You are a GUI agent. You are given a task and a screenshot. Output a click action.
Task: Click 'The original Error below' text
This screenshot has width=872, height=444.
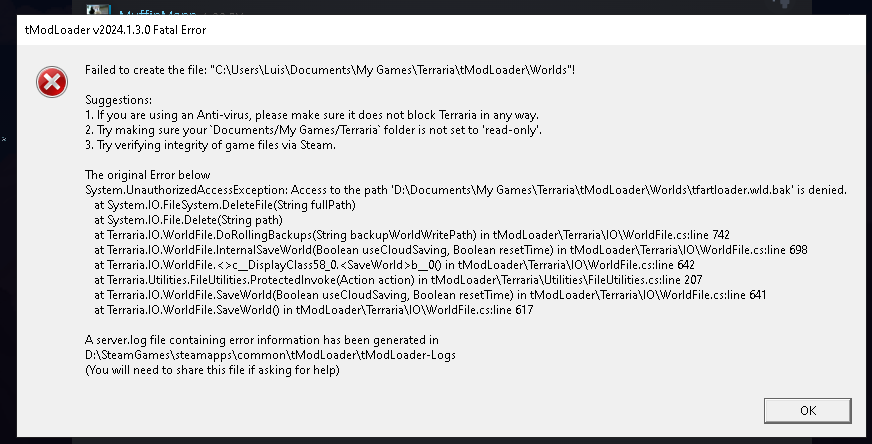pyautogui.click(x=147, y=175)
